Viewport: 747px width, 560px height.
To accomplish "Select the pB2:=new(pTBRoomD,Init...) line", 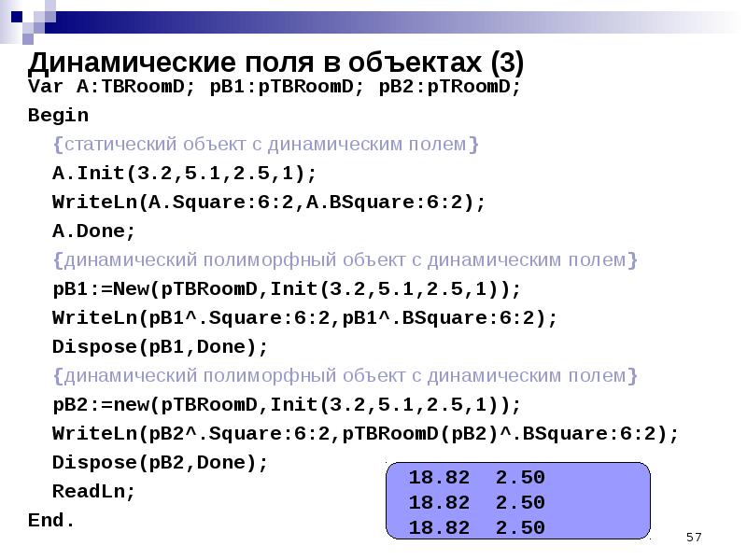I will click(287, 404).
